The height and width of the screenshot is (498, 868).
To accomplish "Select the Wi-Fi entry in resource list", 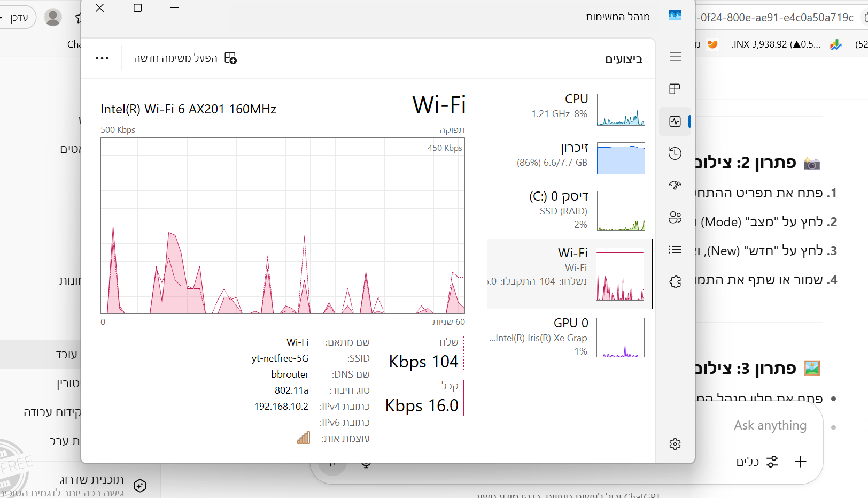I will [570, 274].
